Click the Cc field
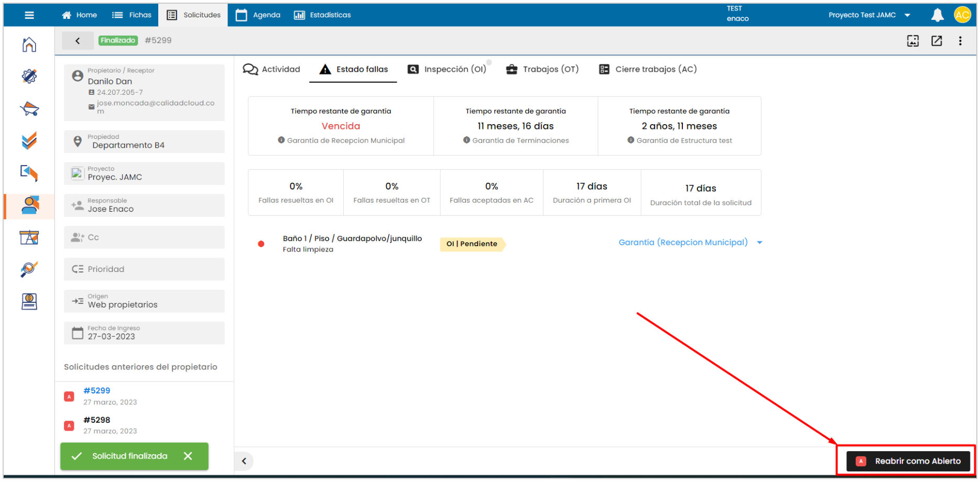The image size is (980, 482). pos(144,237)
